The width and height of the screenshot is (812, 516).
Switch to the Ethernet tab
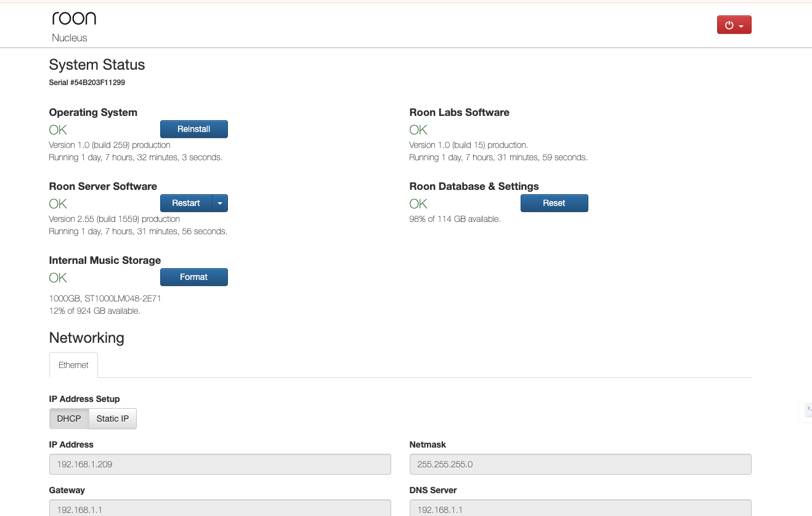tap(73, 365)
